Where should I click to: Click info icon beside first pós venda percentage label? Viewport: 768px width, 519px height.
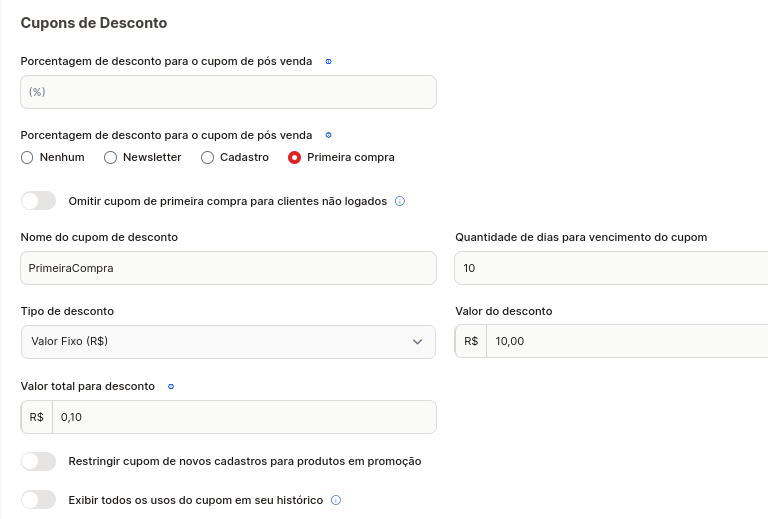[329, 61]
